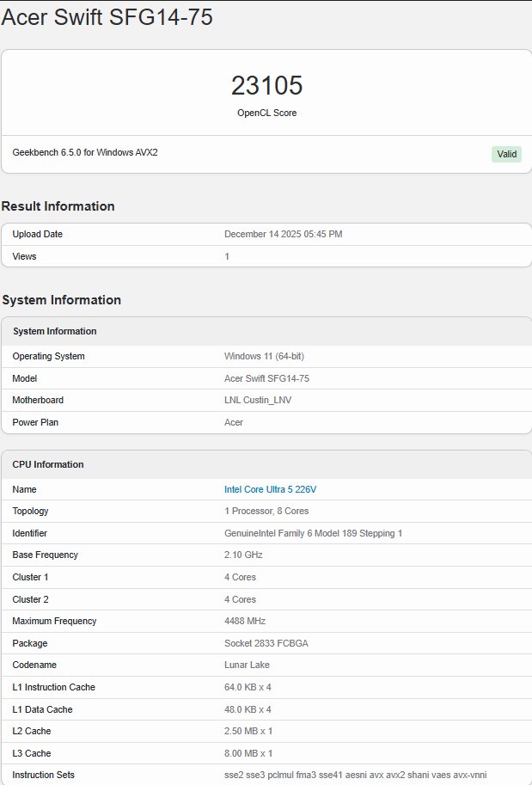The height and width of the screenshot is (785, 532).
Task: Select the upload date December 14 2025 value
Action: point(284,234)
